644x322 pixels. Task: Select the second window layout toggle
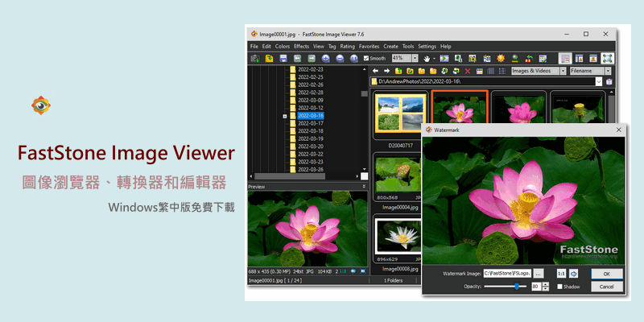click(x=579, y=58)
